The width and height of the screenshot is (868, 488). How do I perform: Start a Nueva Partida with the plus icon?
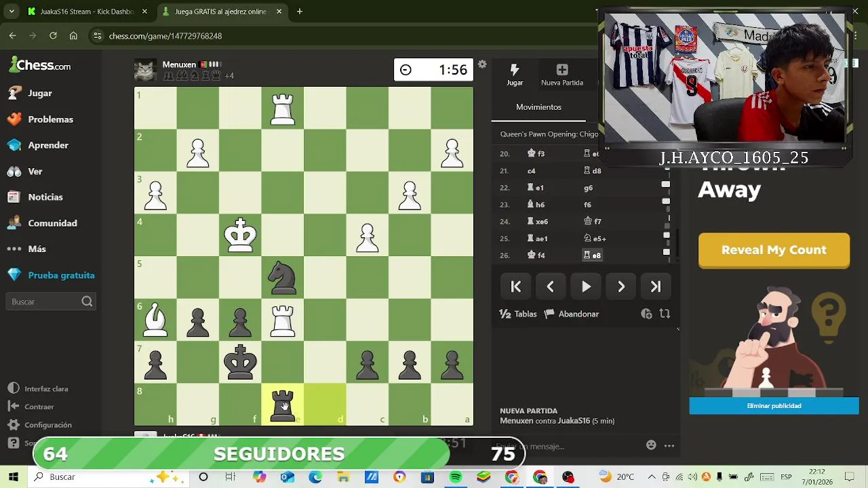(x=562, y=75)
